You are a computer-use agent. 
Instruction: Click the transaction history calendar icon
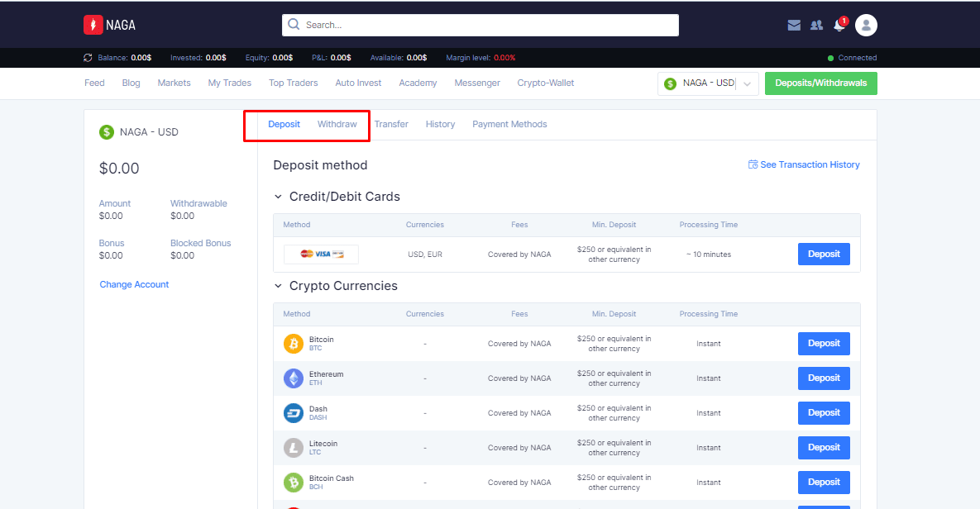click(753, 164)
